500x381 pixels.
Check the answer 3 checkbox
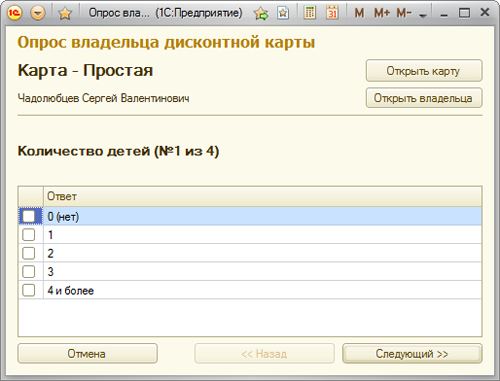29,272
